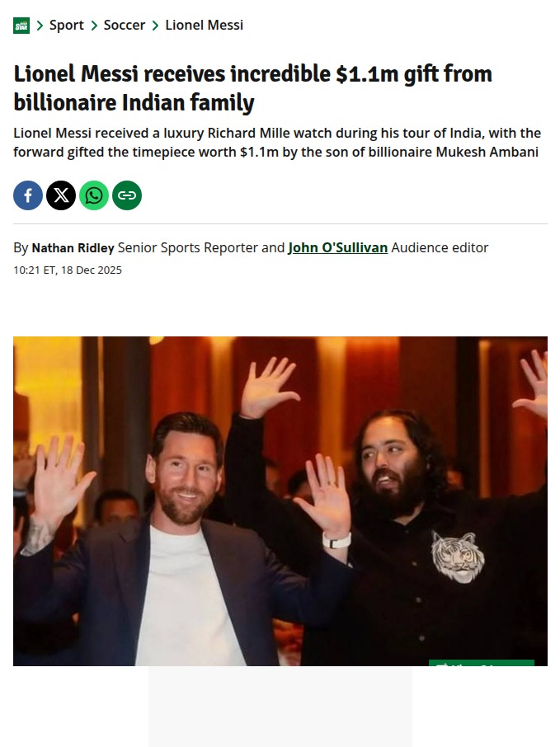Click the Daily Star home logo
Viewport: 560px width, 747px height.
point(21,26)
